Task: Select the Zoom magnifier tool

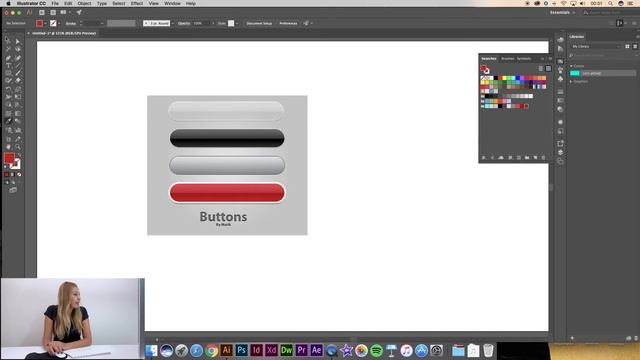Action: pyautogui.click(x=18, y=147)
